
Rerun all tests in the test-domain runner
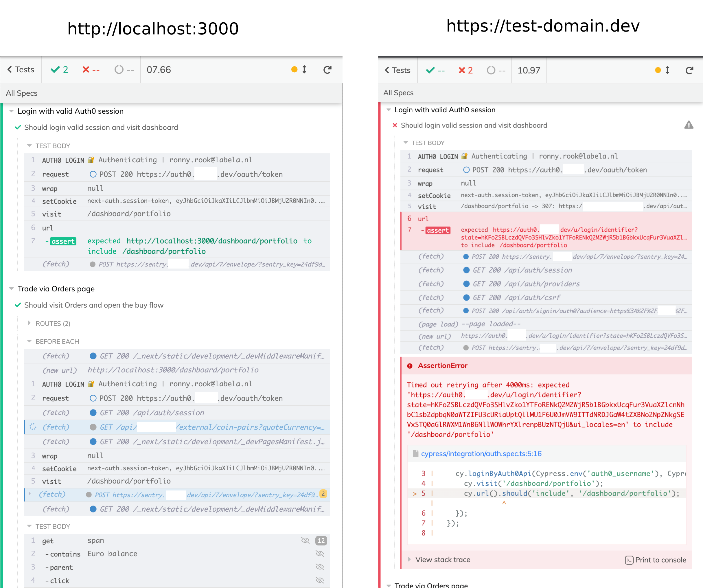pyautogui.click(x=689, y=70)
